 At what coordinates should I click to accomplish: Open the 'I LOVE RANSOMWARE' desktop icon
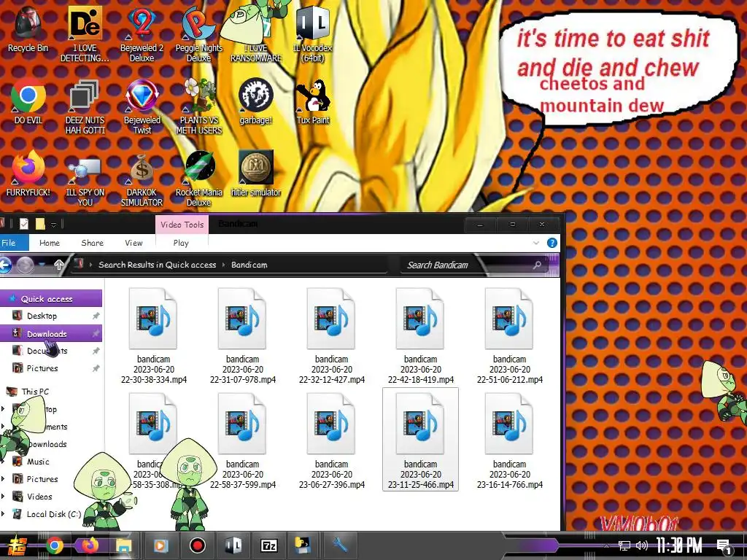tap(256, 34)
